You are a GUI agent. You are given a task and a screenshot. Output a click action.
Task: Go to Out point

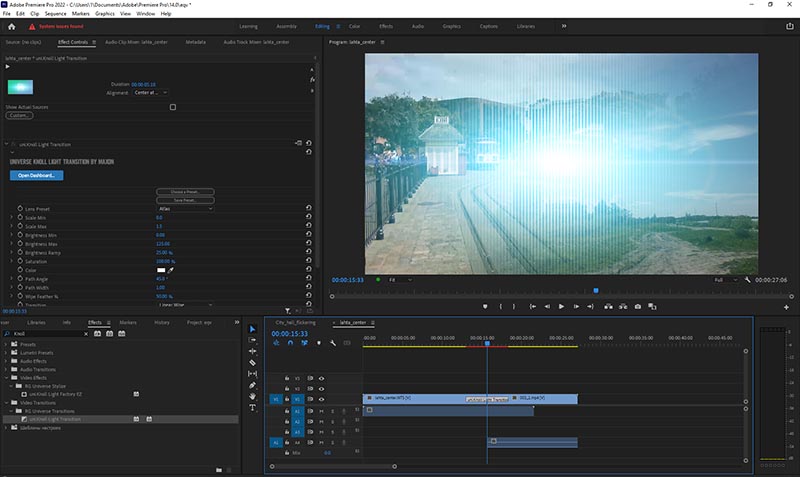click(x=590, y=307)
